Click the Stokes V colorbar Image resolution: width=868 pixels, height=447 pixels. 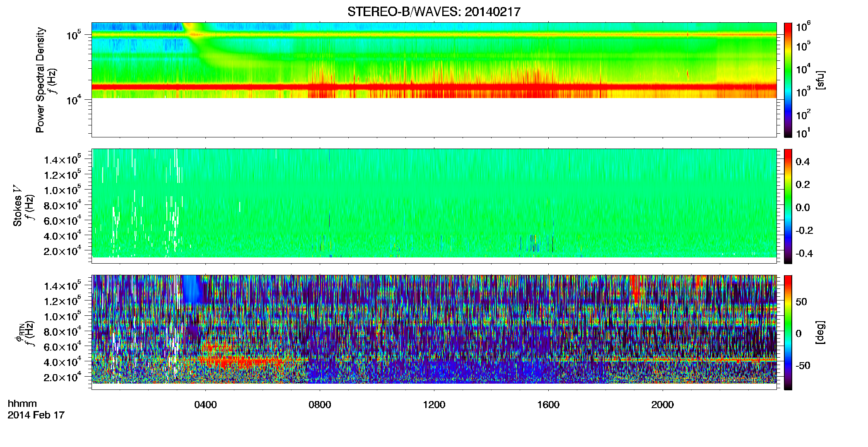click(x=788, y=206)
